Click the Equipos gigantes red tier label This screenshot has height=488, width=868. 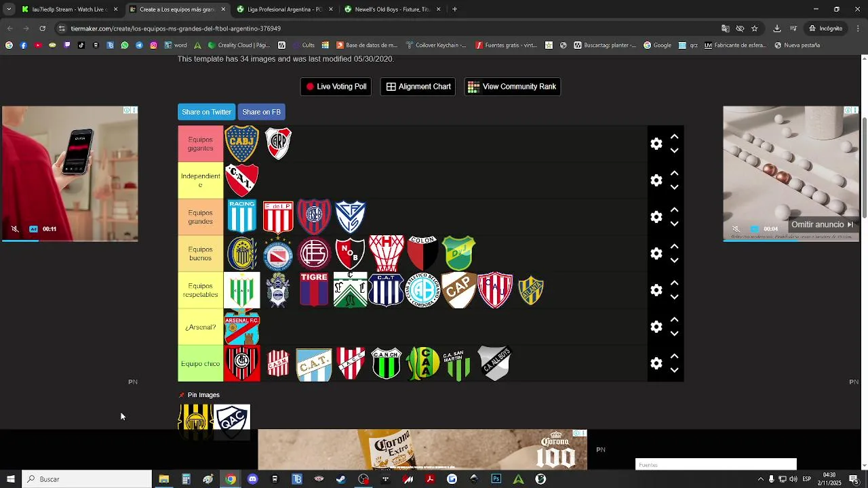pyautogui.click(x=201, y=144)
